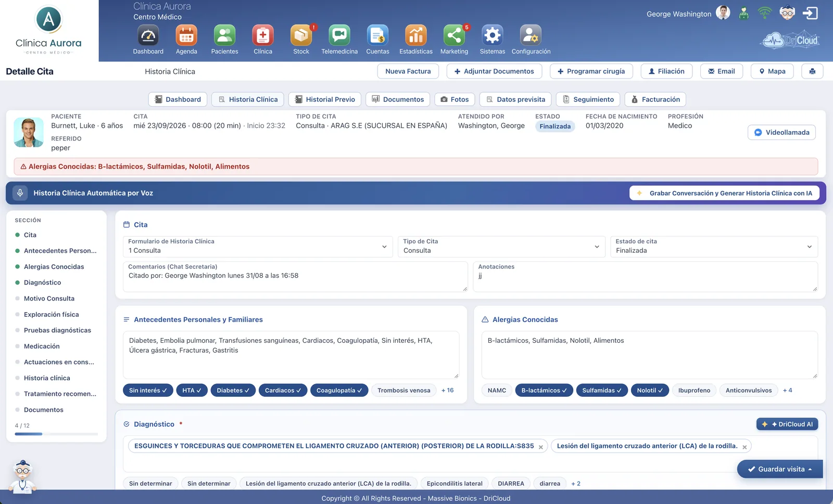Open the Sistemas gear icon
The height and width of the screenshot is (504, 833).
(493, 35)
